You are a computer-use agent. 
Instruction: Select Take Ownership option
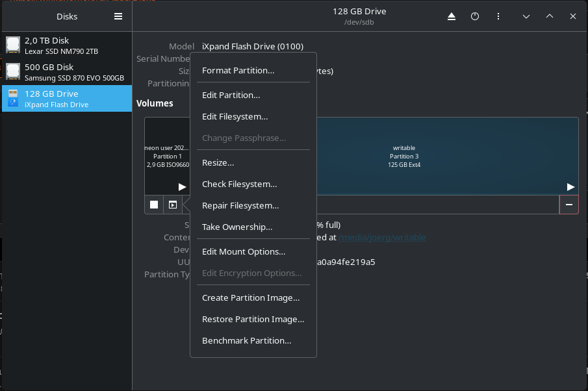point(237,227)
